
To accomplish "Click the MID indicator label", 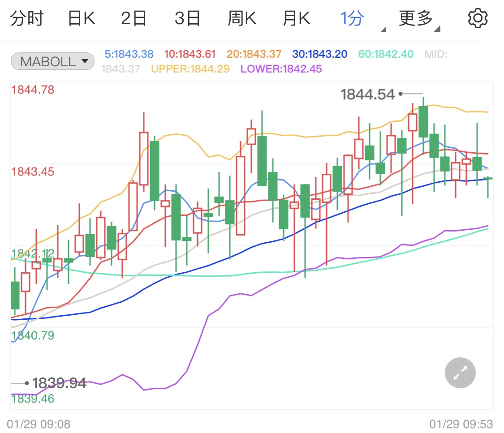I will 435,54.
